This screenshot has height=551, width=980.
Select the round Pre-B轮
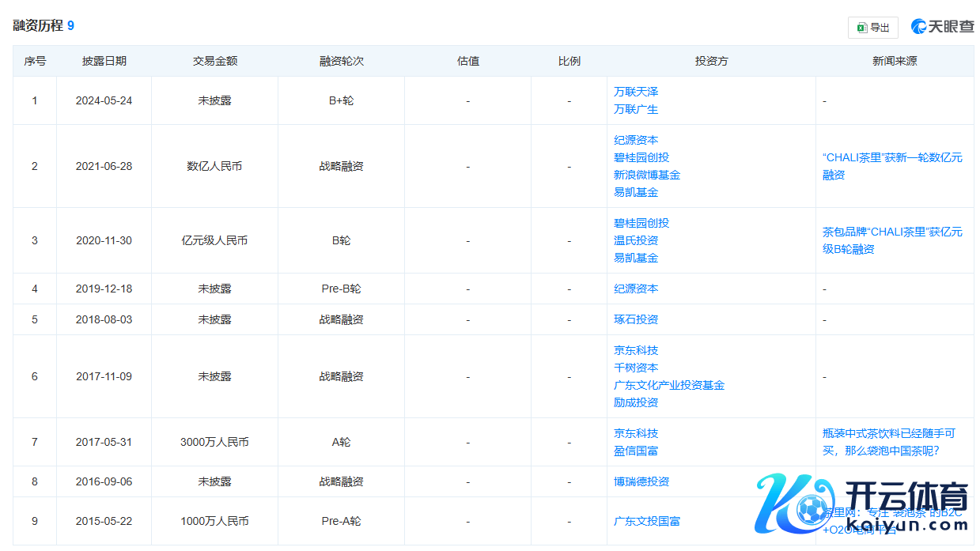[x=341, y=289]
